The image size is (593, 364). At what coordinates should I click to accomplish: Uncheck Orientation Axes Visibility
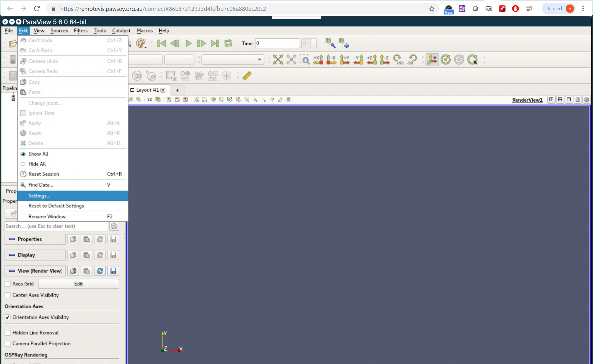(8, 317)
